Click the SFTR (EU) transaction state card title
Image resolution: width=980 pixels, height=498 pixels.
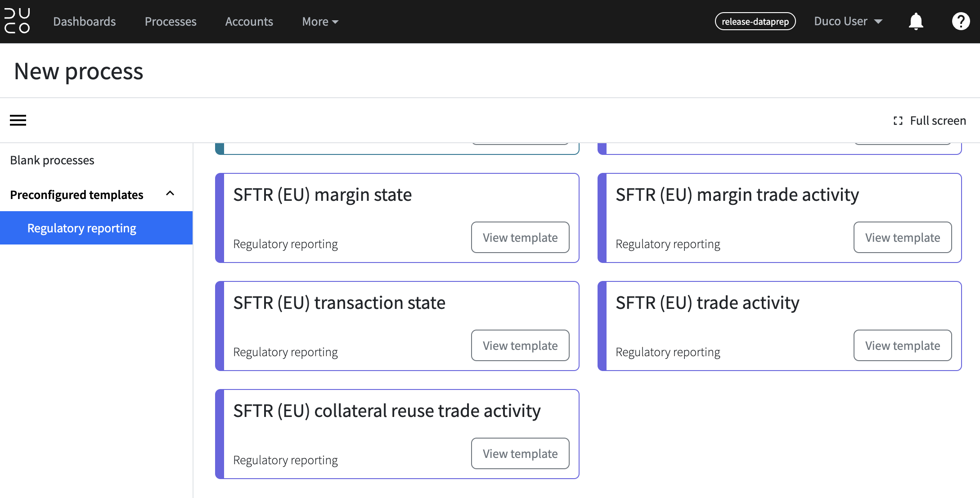[x=339, y=303]
